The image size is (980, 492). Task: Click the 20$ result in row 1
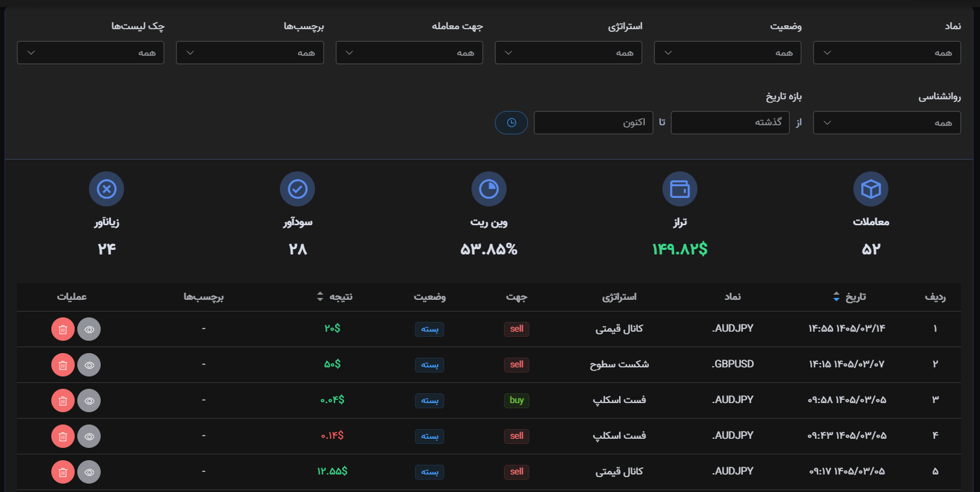pos(332,329)
